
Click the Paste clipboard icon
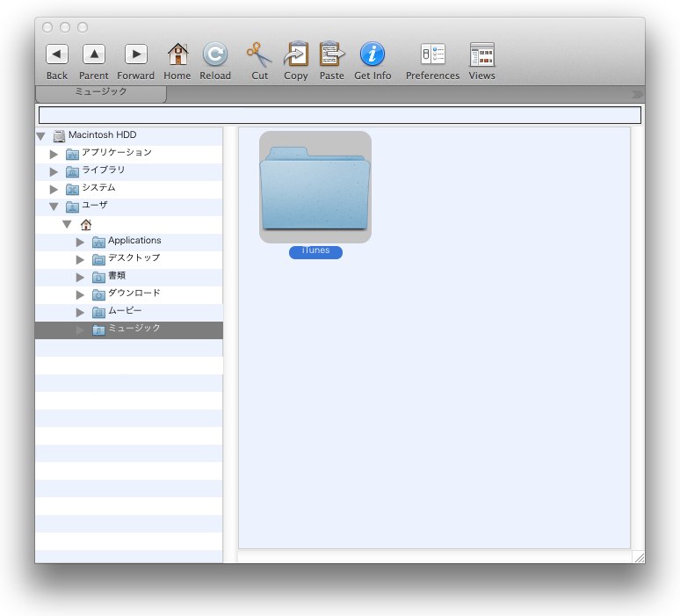(332, 54)
